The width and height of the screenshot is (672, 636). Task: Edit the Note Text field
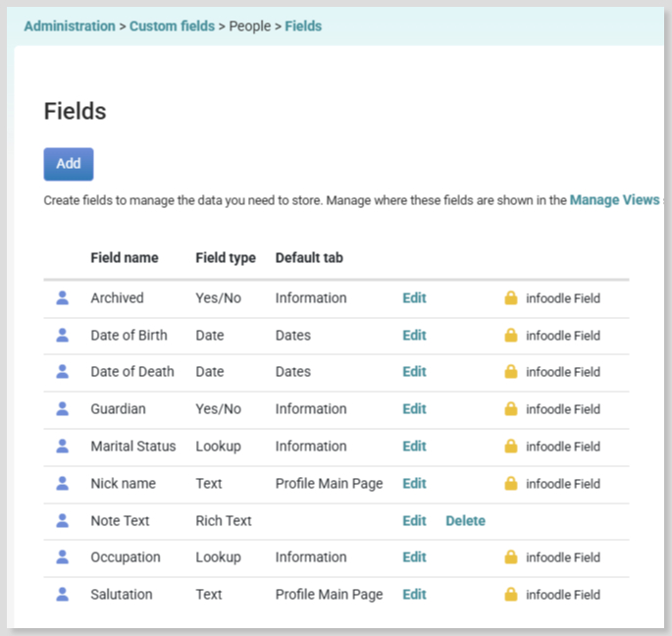(x=414, y=520)
